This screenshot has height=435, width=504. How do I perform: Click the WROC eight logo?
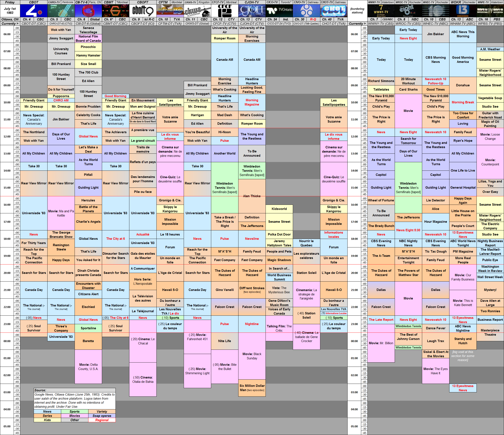click(x=408, y=11)
